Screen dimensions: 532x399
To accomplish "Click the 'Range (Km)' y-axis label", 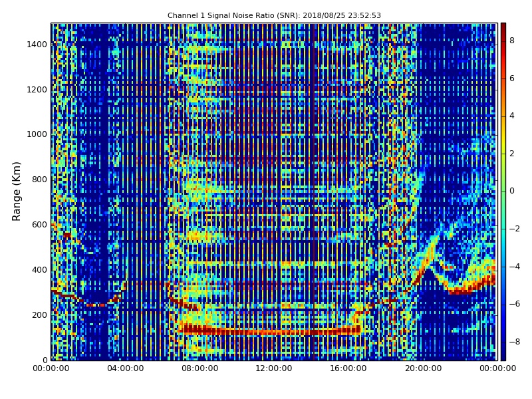I will tap(16, 192).
